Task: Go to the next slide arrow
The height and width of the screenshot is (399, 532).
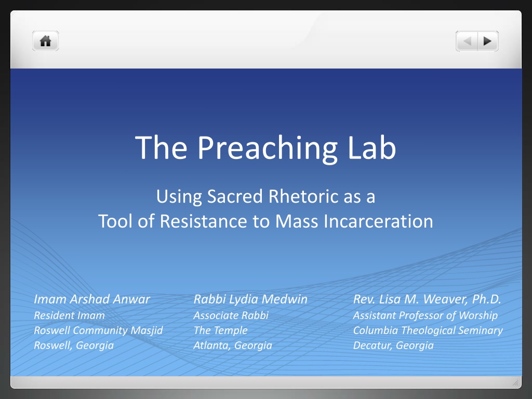Action: 488,41
